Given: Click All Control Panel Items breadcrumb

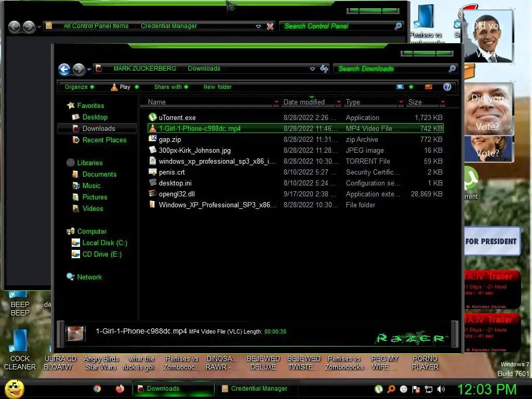Looking at the screenshot, I should [x=96, y=26].
